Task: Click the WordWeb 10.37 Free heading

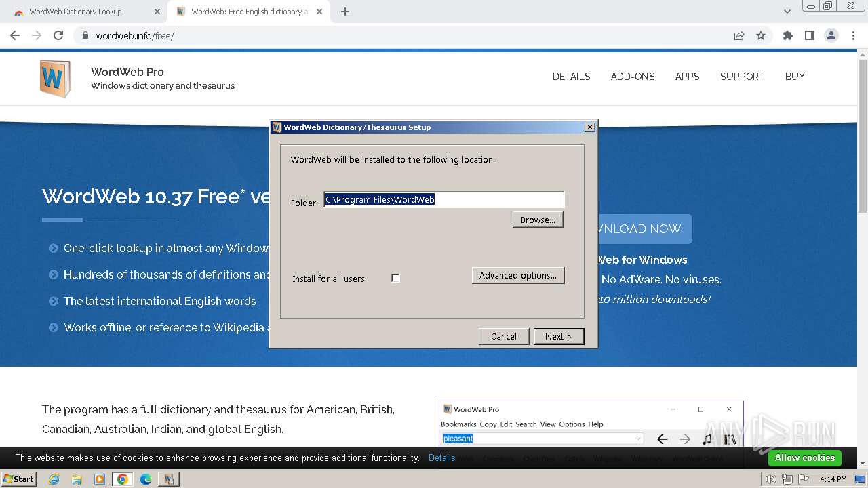Action: [x=157, y=197]
